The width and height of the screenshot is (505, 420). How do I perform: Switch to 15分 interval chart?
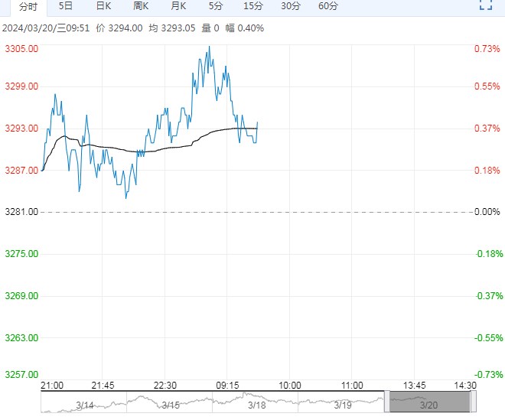coord(253,6)
